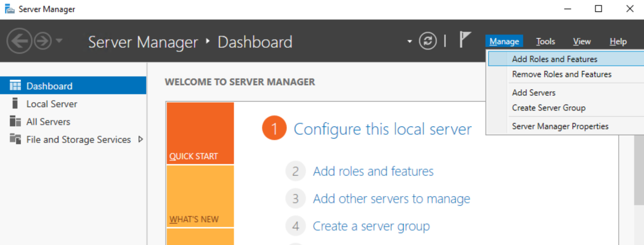Click the All Servers icon
This screenshot has height=245, width=644.
pyautogui.click(x=15, y=121)
